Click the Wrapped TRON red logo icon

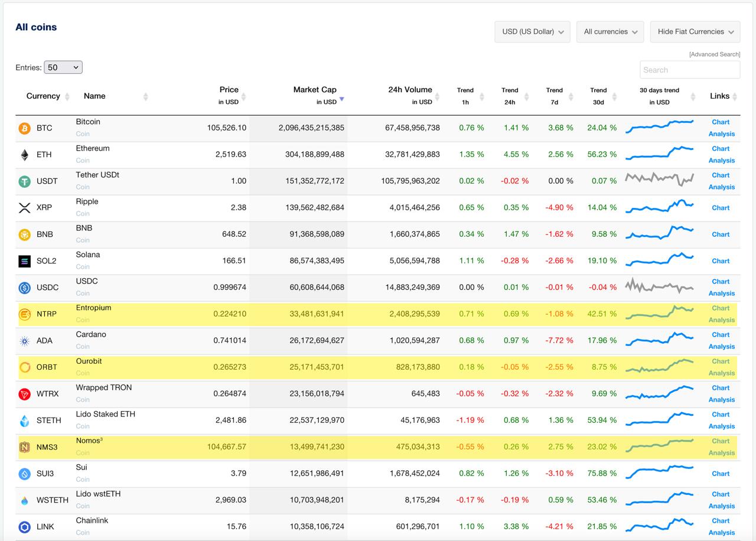tap(24, 394)
